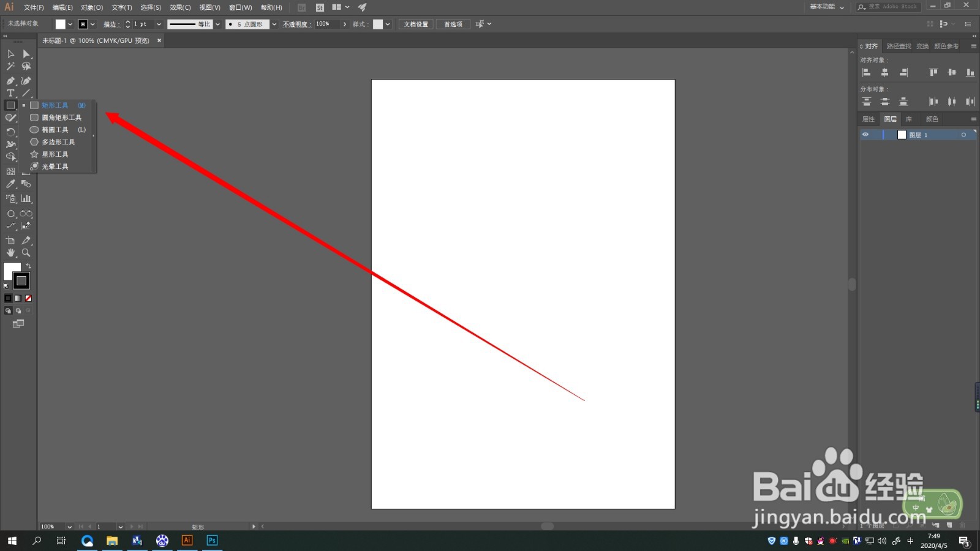Screen dimensions: 980x551
Task: Select the Direct Selection tool
Action: pyautogui.click(x=26, y=54)
